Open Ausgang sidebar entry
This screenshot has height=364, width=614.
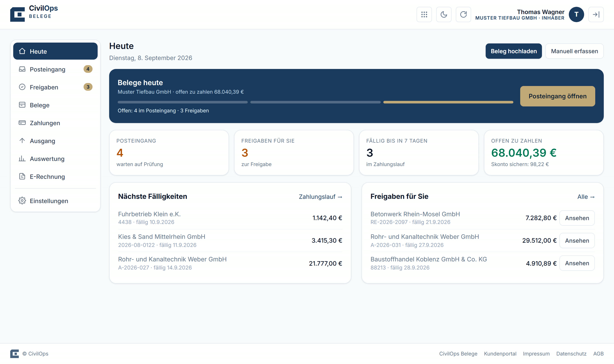(55, 140)
